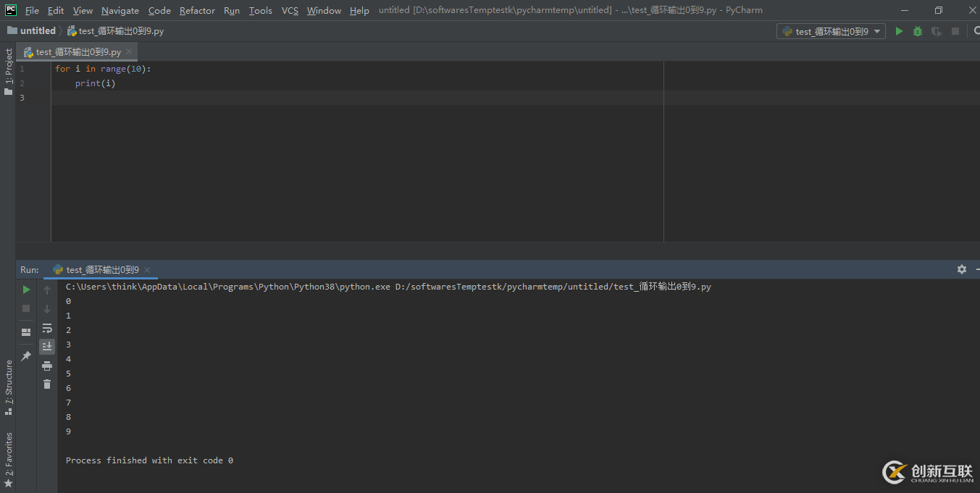Viewport: 980px width, 493px height.
Task: Select the test_循环输出0到9.py editor tab
Action: (78, 52)
